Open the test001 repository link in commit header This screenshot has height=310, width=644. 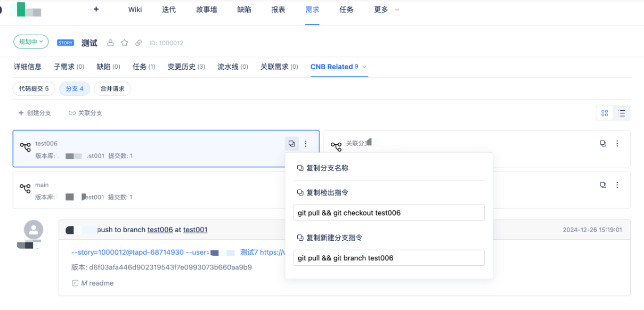pyautogui.click(x=195, y=230)
